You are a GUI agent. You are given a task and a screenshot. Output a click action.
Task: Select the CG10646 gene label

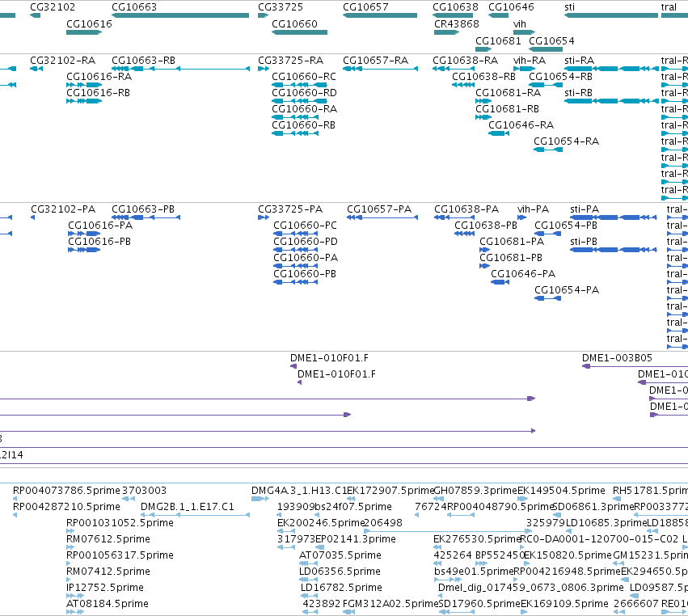point(511,7)
